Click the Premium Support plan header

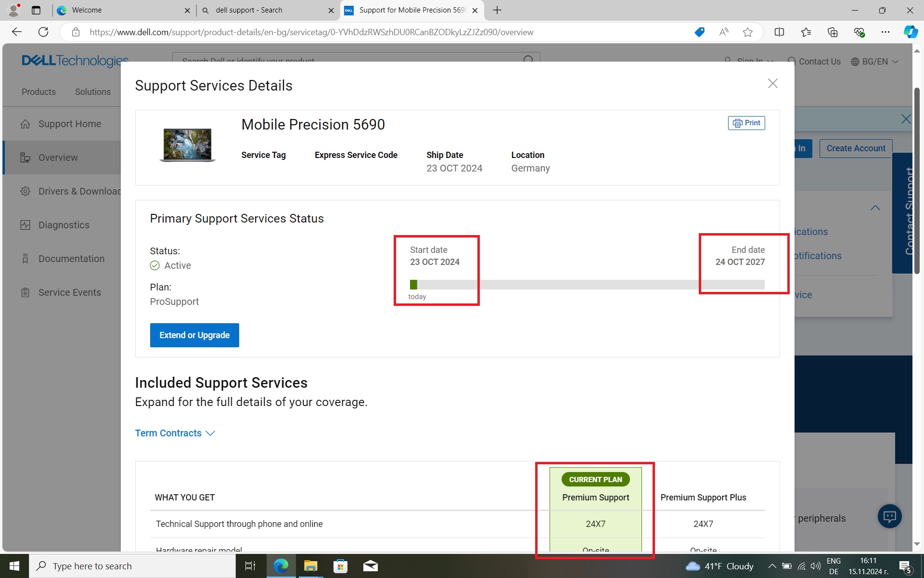click(595, 498)
